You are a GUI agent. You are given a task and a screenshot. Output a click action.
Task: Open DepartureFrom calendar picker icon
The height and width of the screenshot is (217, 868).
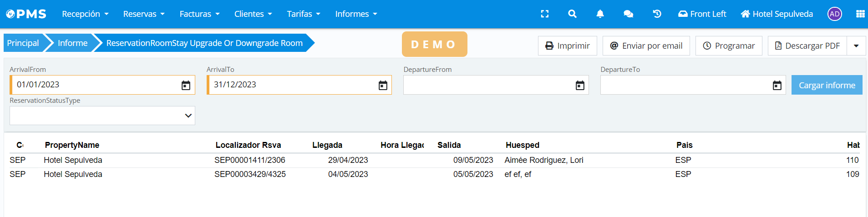tap(580, 86)
